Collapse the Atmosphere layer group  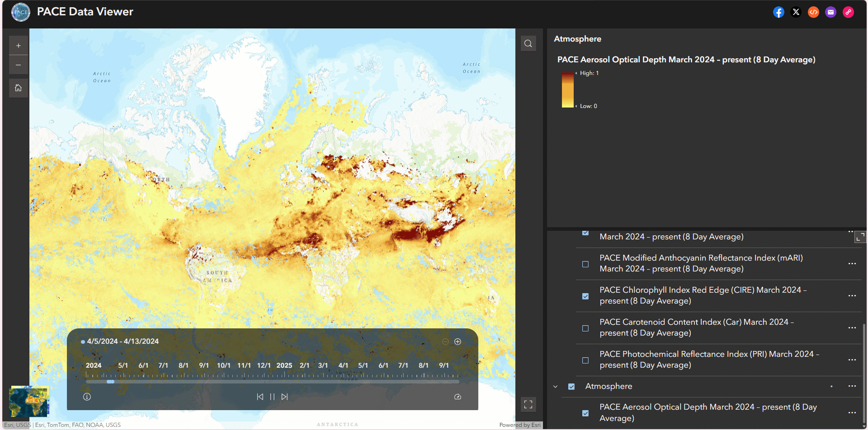coord(556,387)
